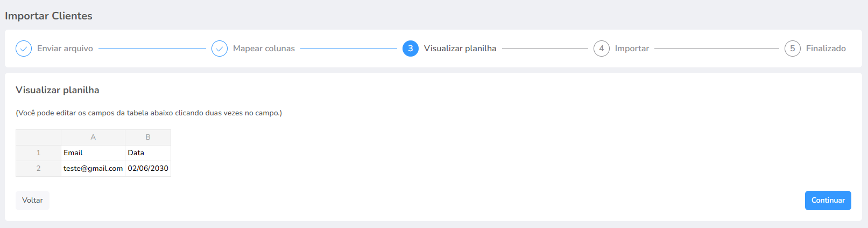
Task: Click the checkmark icon for Enviar arquivo
Action: pyautogui.click(x=24, y=49)
